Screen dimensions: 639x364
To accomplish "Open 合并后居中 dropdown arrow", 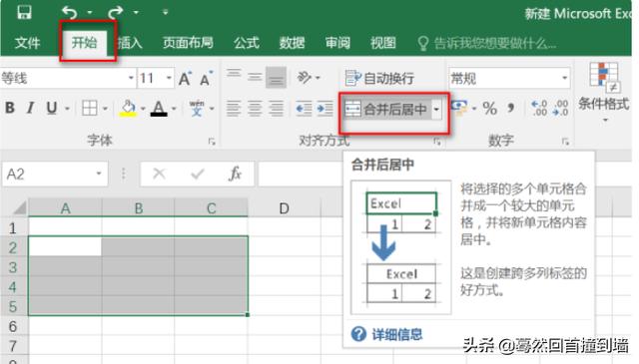I will (436, 109).
